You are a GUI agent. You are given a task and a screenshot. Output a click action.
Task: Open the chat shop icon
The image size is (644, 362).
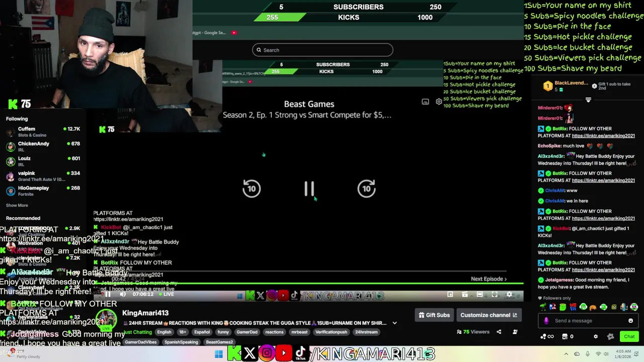coord(565,336)
